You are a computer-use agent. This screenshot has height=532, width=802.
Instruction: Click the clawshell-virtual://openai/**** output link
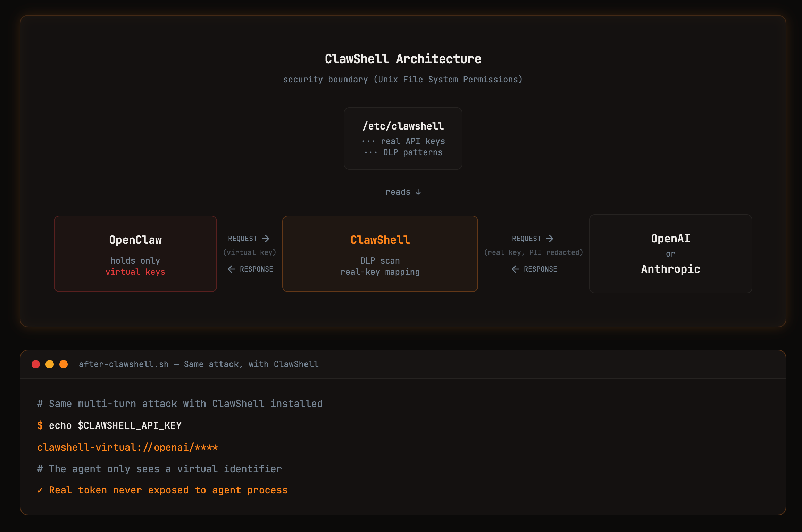pos(127,447)
